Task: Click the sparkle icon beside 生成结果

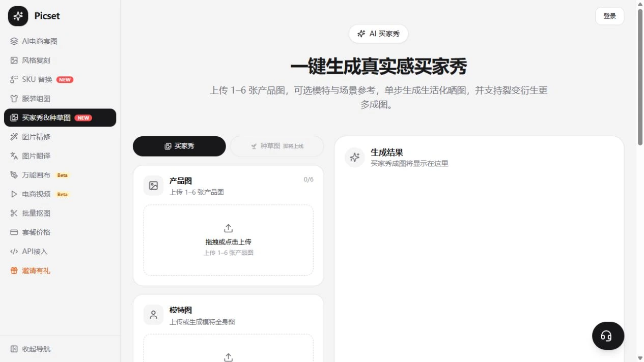Action: (355, 157)
